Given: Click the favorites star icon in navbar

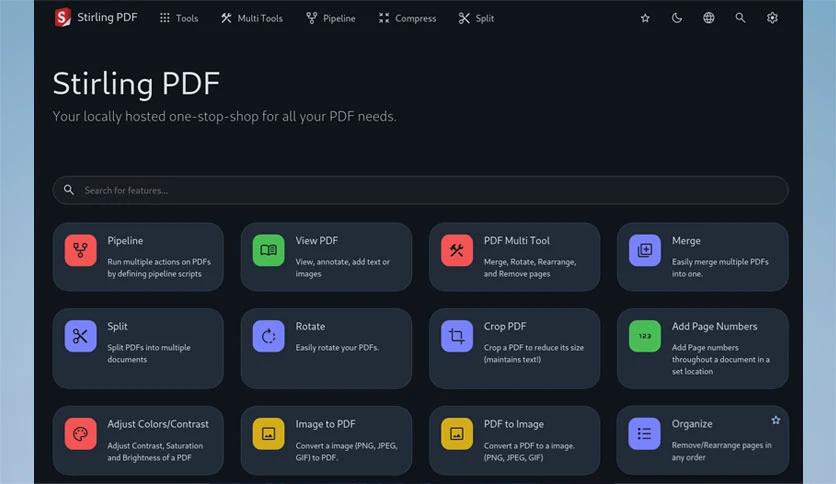Looking at the screenshot, I should coord(645,18).
